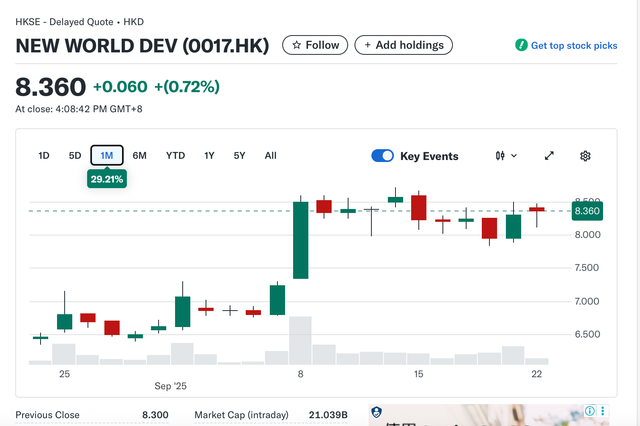Click the Key Events label text
Image resolution: width=640 pixels, height=426 pixels.
coord(429,156)
